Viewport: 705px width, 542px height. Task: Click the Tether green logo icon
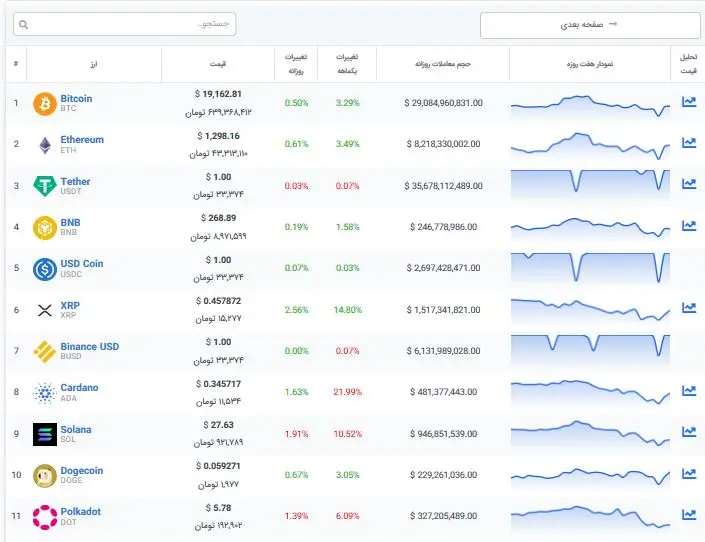(x=44, y=186)
